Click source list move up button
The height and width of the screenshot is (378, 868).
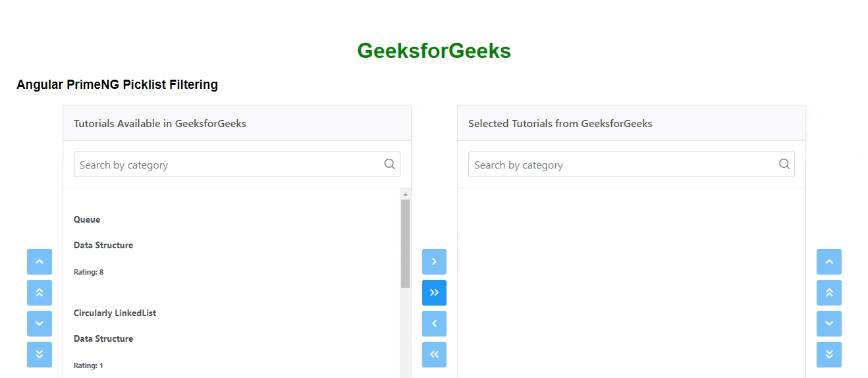pos(40,261)
